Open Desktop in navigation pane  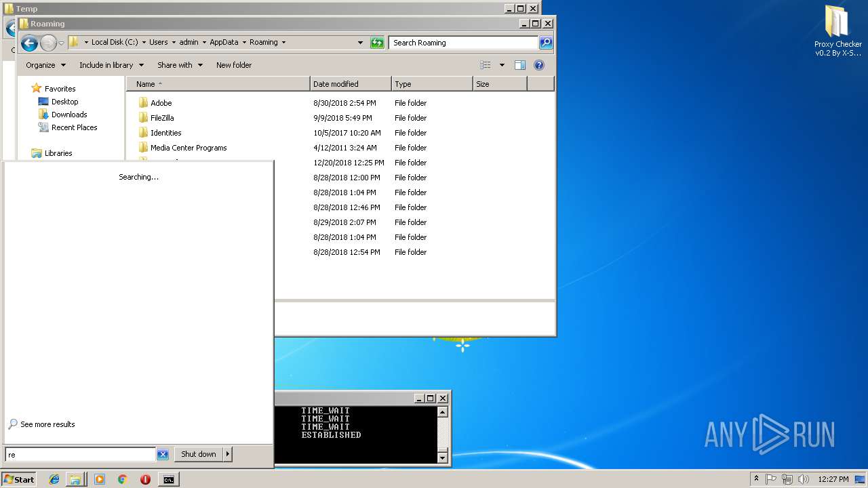64,102
